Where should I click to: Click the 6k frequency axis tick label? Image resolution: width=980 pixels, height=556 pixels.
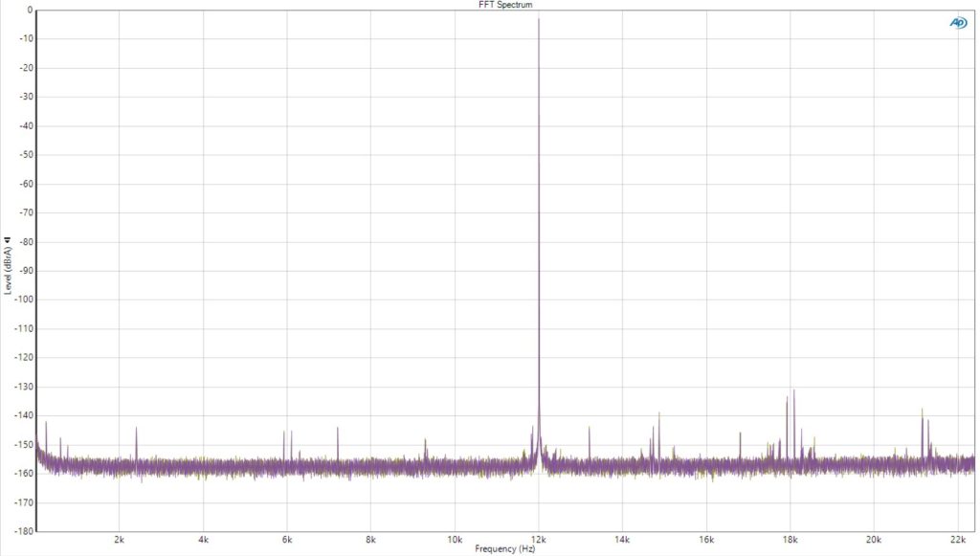(287, 539)
